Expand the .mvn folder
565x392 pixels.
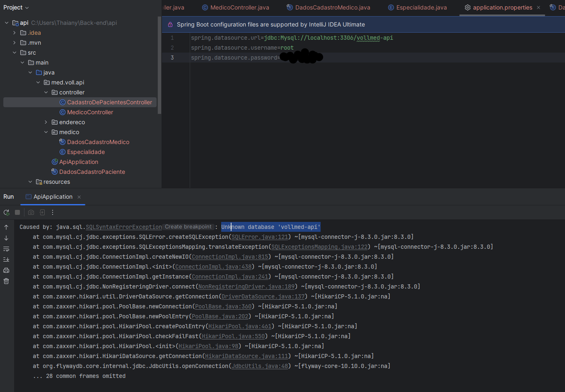14,43
